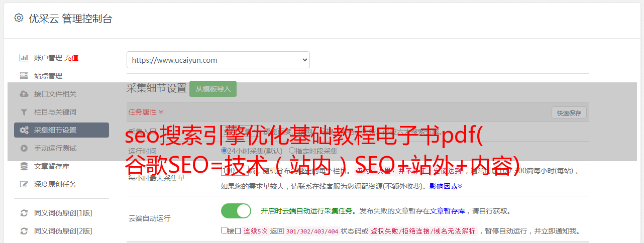The height and width of the screenshot is (243, 644).
Task: Open the https://www.ucaiyun.com site dropdown
Action: (x=218, y=60)
